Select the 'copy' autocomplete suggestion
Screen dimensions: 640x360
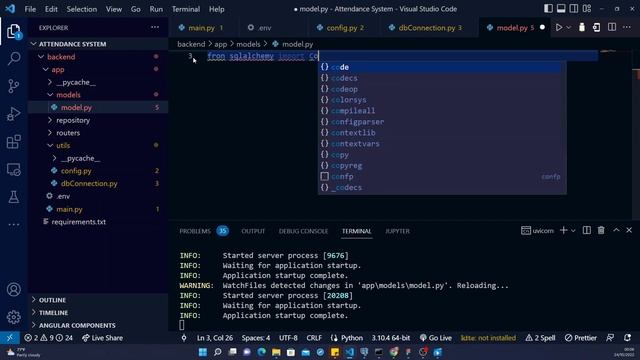click(442, 155)
